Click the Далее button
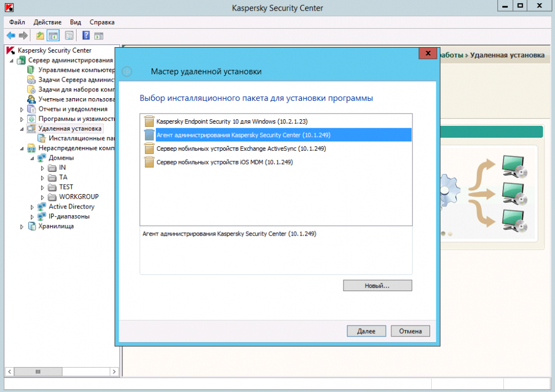Viewport: 555px width, 392px height. tap(366, 331)
